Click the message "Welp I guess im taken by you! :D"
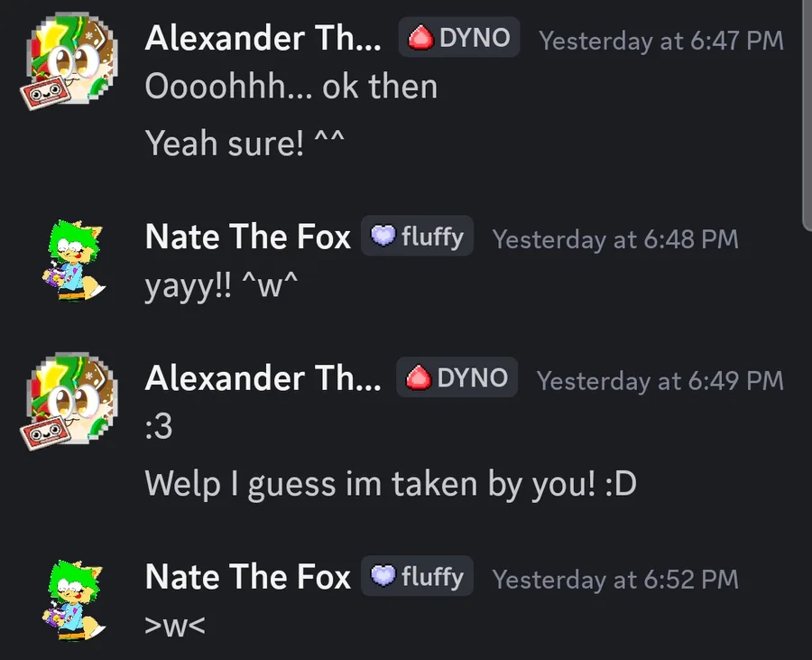This screenshot has height=660, width=812. point(391,484)
